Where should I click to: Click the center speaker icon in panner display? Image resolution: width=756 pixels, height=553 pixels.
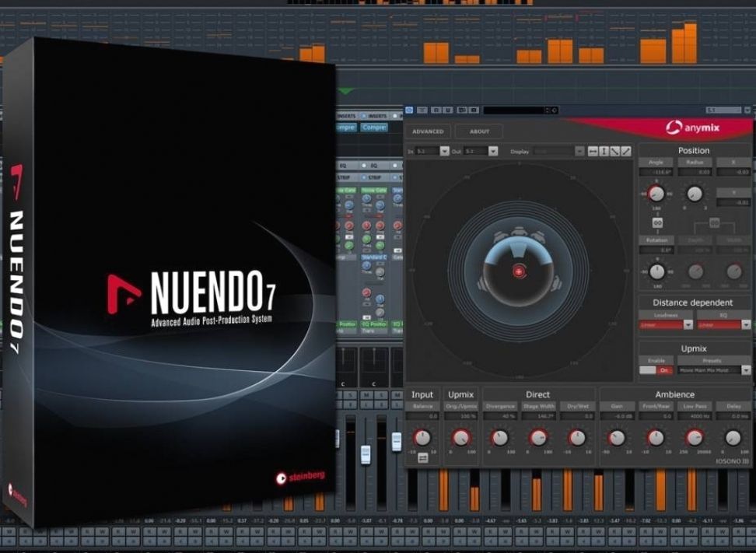click(519, 233)
